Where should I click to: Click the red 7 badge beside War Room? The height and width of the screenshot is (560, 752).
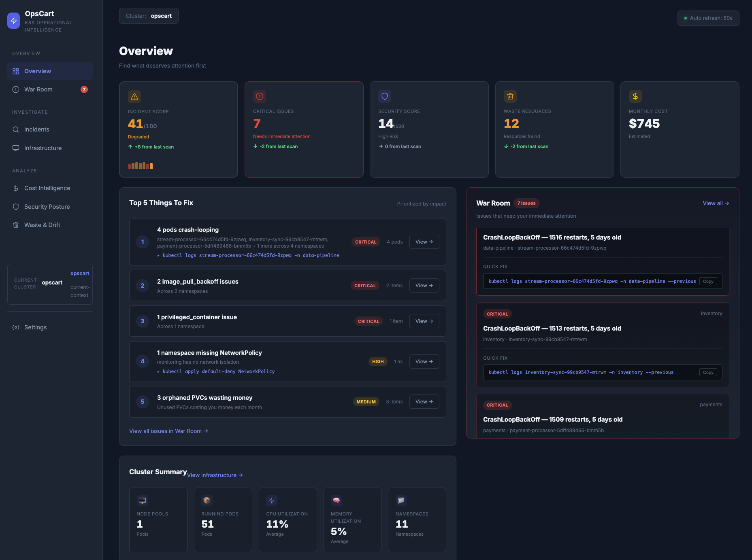(84, 89)
